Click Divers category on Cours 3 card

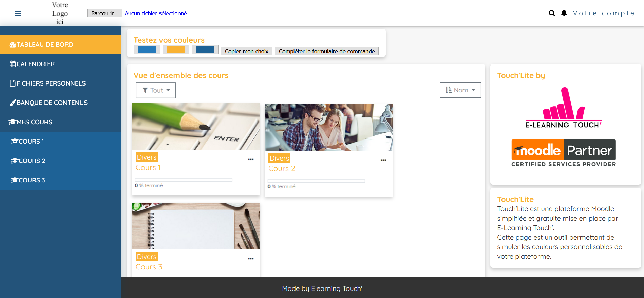point(147,257)
